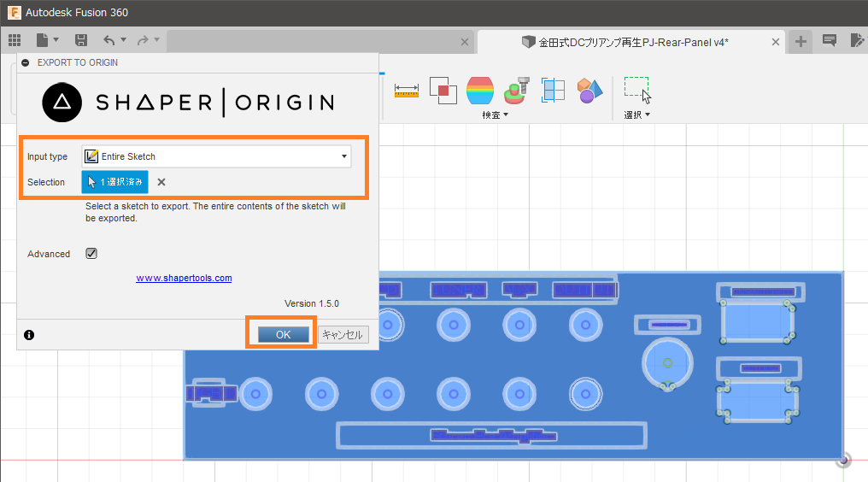The width and height of the screenshot is (868, 482).
Task: Cancel the Export to Origin dialog
Action: coord(343,335)
